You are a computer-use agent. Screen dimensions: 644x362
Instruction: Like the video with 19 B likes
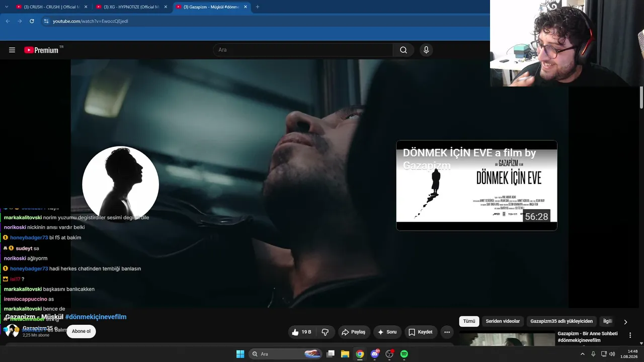pyautogui.click(x=301, y=332)
